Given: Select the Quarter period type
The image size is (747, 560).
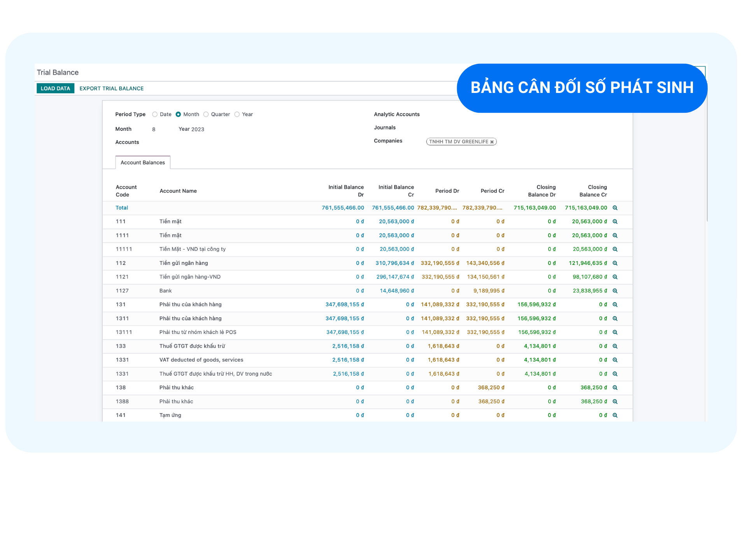Looking at the screenshot, I should pos(206,114).
